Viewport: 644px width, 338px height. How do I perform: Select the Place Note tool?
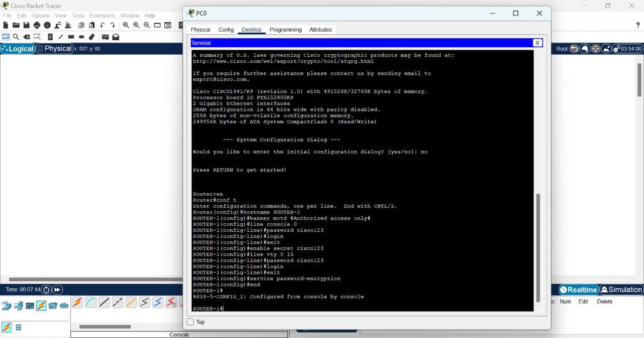tap(50, 36)
